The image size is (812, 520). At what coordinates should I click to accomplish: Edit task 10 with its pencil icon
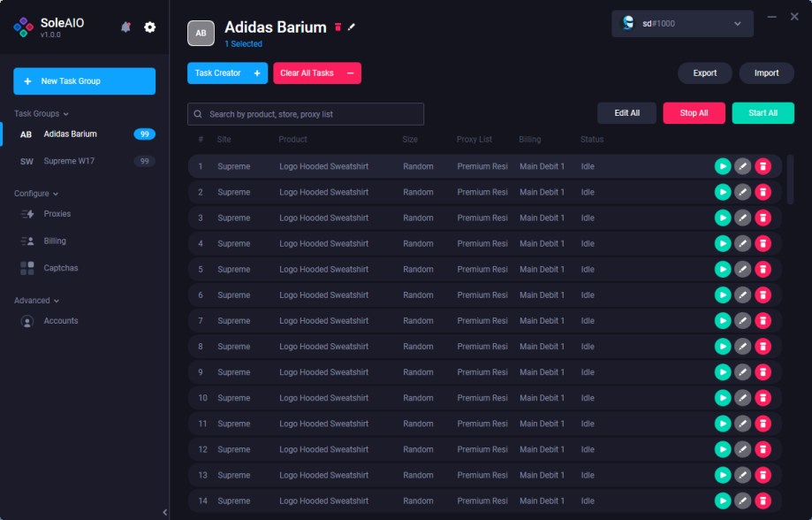pyautogui.click(x=742, y=398)
